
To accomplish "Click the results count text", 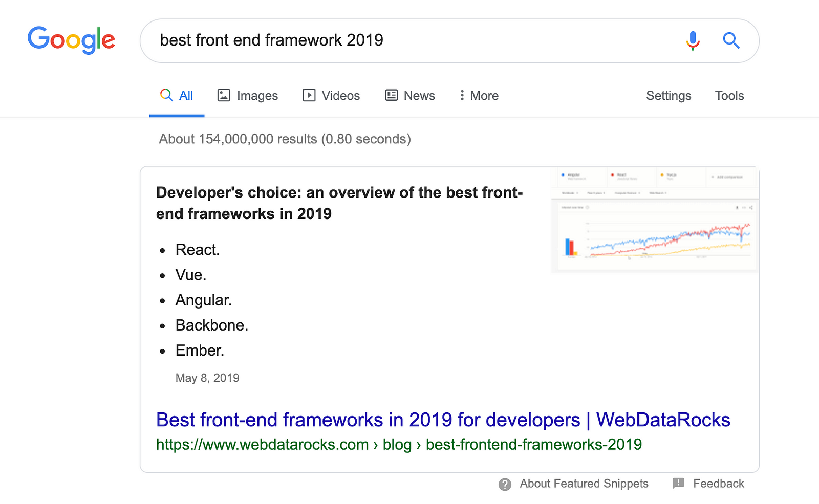I will [285, 139].
